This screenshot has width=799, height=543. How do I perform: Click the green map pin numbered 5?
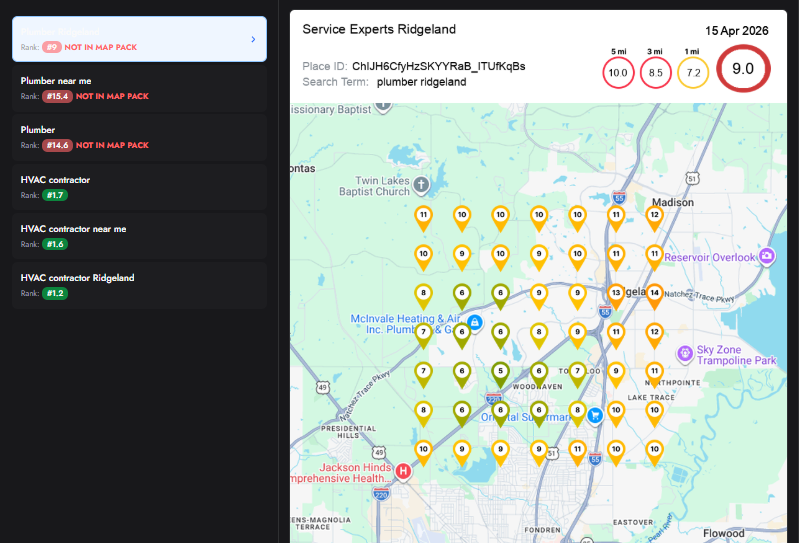[500, 374]
